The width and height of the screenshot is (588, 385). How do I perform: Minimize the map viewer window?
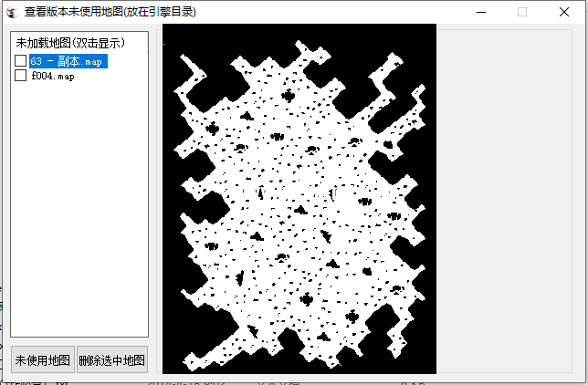(481, 12)
